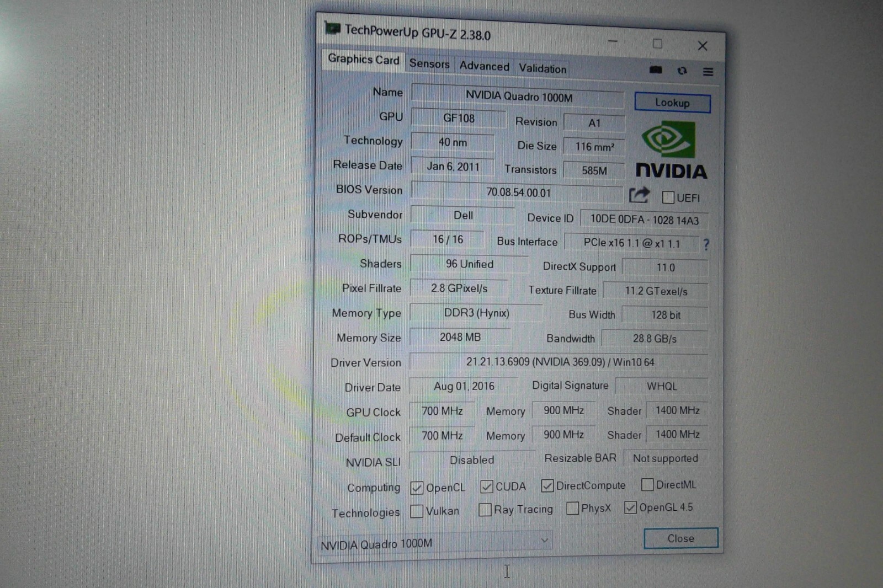Image resolution: width=883 pixels, height=588 pixels.
Task: Click the GPU field showing GF108
Action: click(x=459, y=118)
